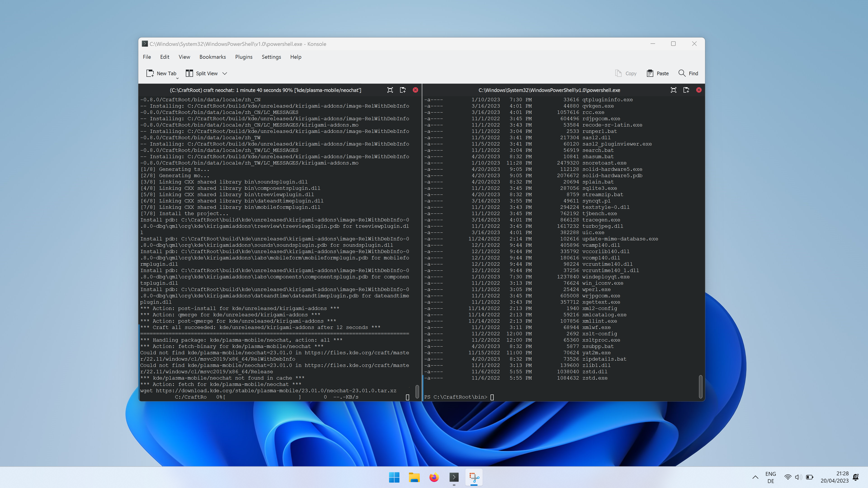This screenshot has height=488, width=868.
Task: Click the ENG DE language indicator
Action: (771, 477)
